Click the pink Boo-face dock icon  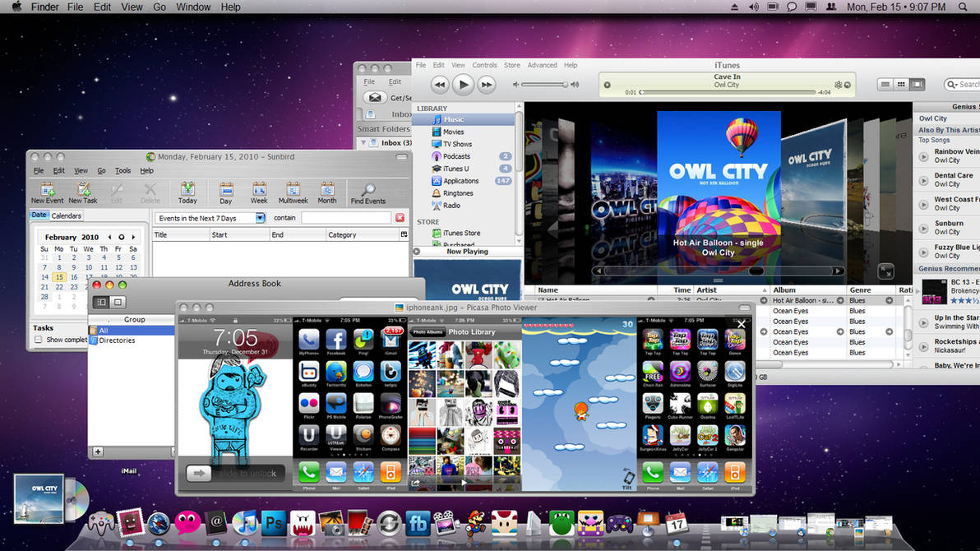(x=187, y=523)
